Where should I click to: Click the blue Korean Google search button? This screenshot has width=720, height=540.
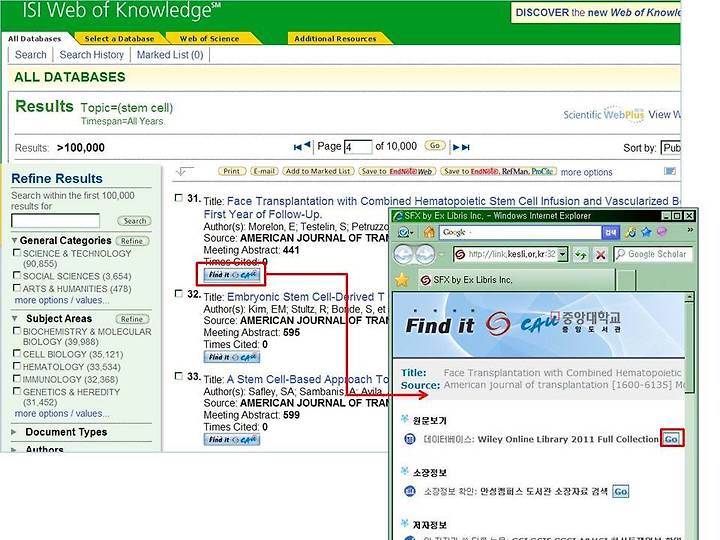[611, 232]
